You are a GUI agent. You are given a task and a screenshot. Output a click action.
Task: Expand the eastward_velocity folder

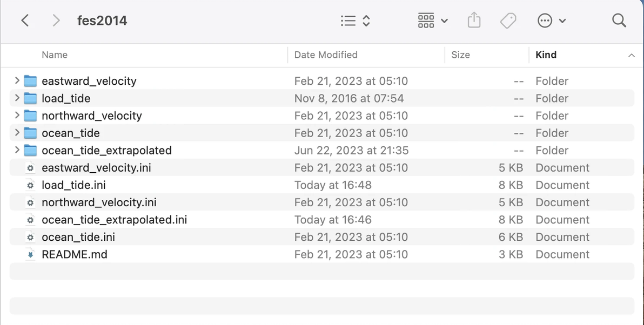(17, 81)
